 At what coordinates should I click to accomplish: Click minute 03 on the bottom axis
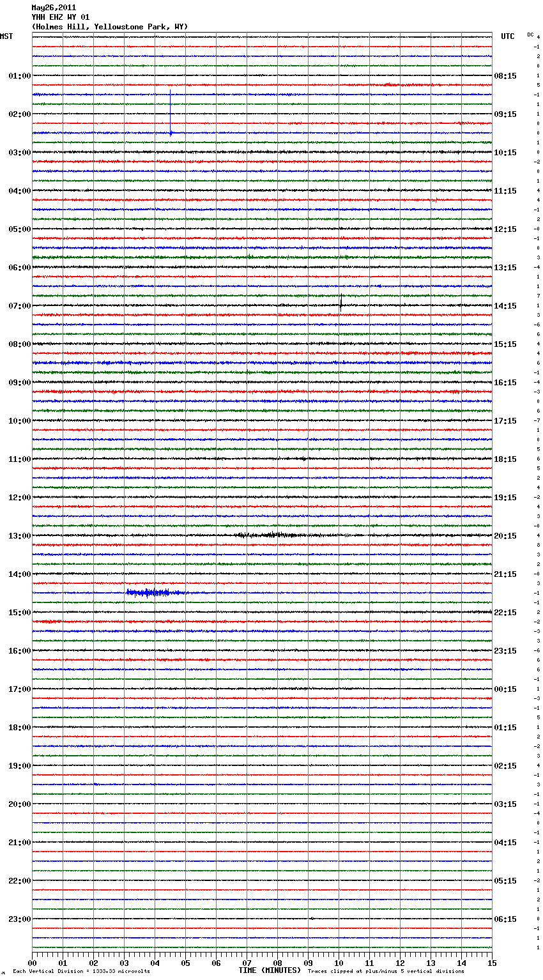[124, 963]
